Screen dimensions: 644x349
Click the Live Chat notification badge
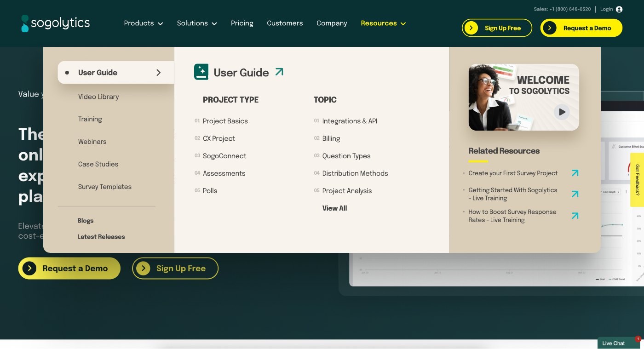click(x=638, y=339)
